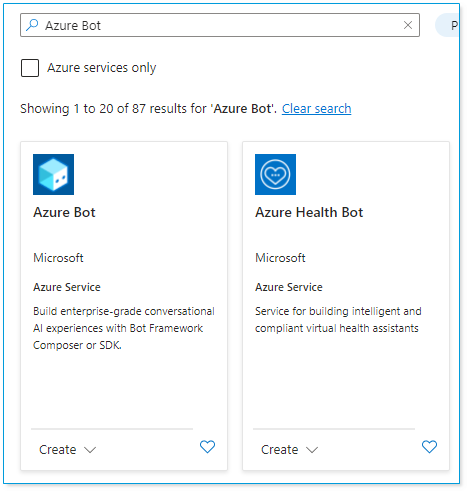Click the 'Showing 1 to 20 of 87 results' text
Image resolution: width=469 pixels, height=493 pixels.
coord(148,109)
